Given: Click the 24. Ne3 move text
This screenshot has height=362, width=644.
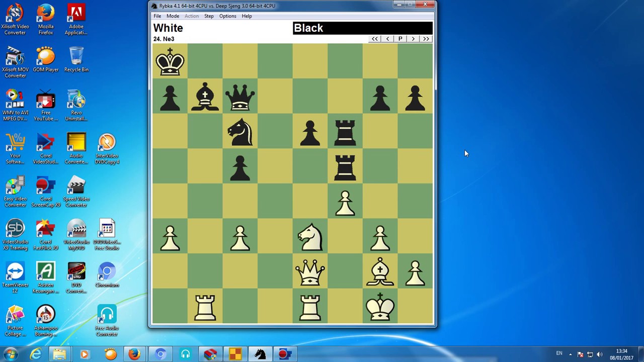Looking at the screenshot, I should 164,39.
